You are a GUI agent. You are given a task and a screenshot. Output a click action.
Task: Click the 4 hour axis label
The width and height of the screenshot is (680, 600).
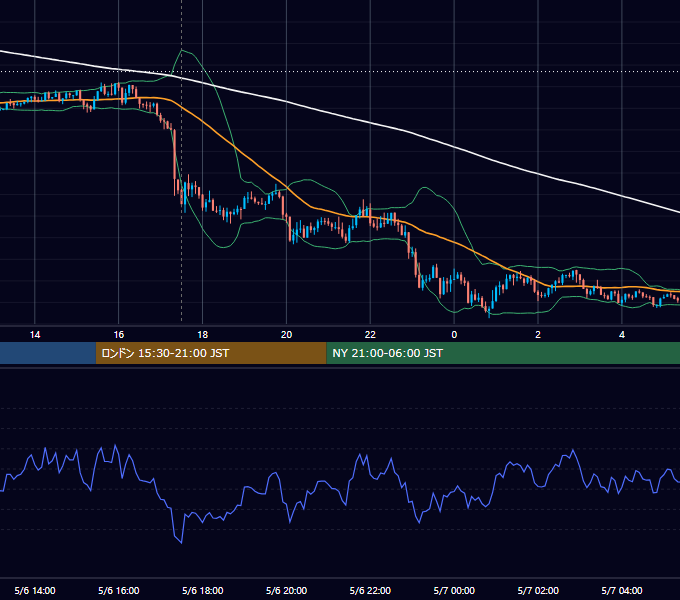[x=622, y=335]
